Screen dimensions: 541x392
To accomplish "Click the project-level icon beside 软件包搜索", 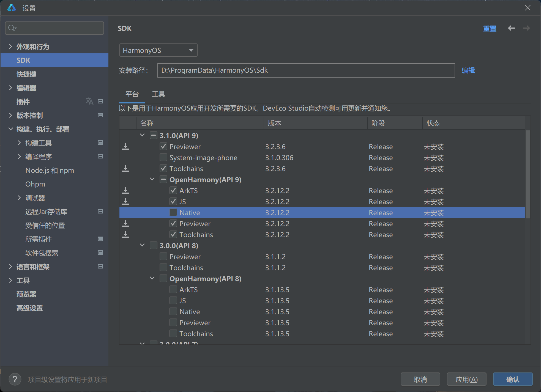I will pos(100,253).
